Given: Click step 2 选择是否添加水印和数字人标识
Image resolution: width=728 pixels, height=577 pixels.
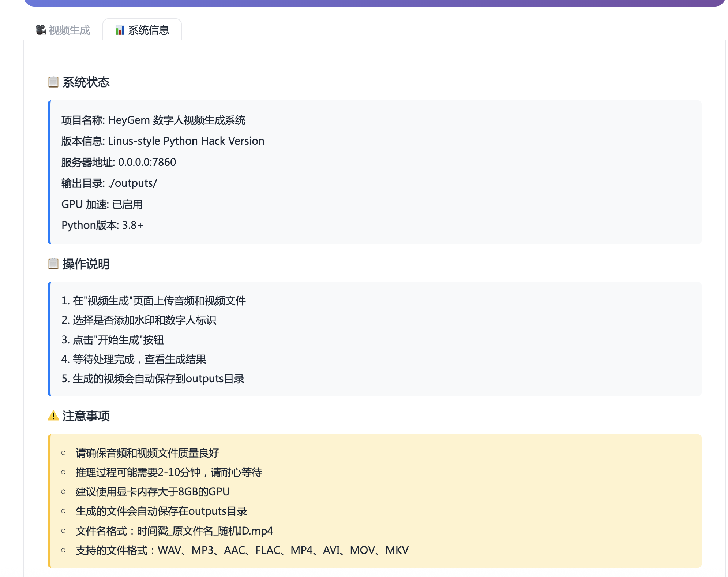Looking at the screenshot, I should pyautogui.click(x=139, y=320).
